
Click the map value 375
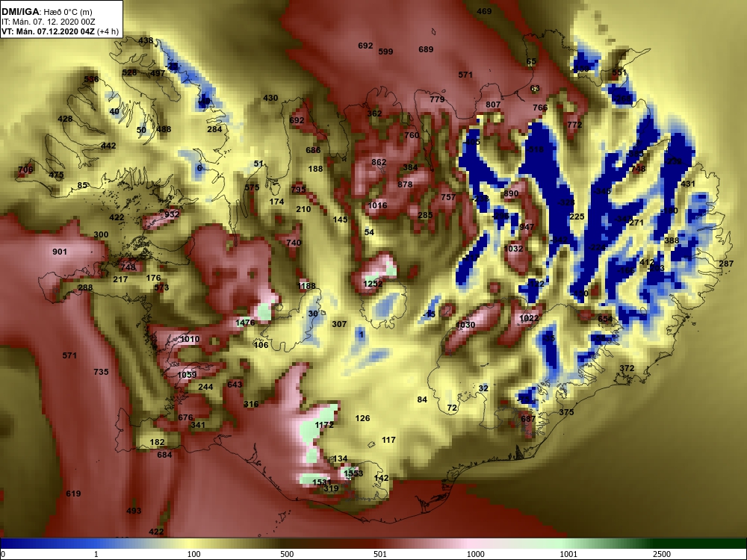(566, 412)
